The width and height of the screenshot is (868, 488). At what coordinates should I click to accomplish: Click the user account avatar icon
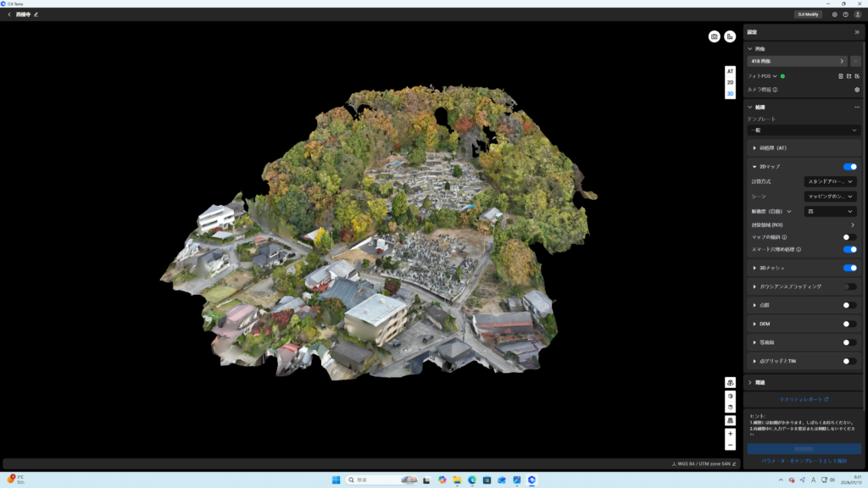pyautogui.click(x=857, y=14)
